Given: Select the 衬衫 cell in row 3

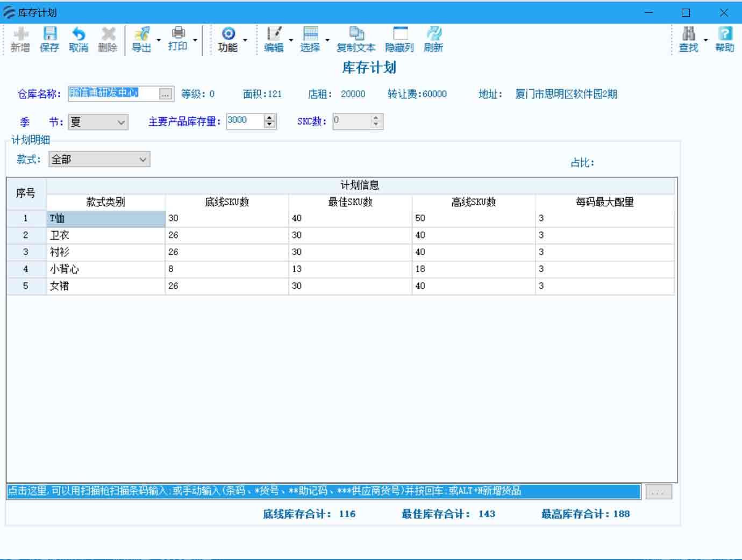Looking at the screenshot, I should tap(106, 252).
